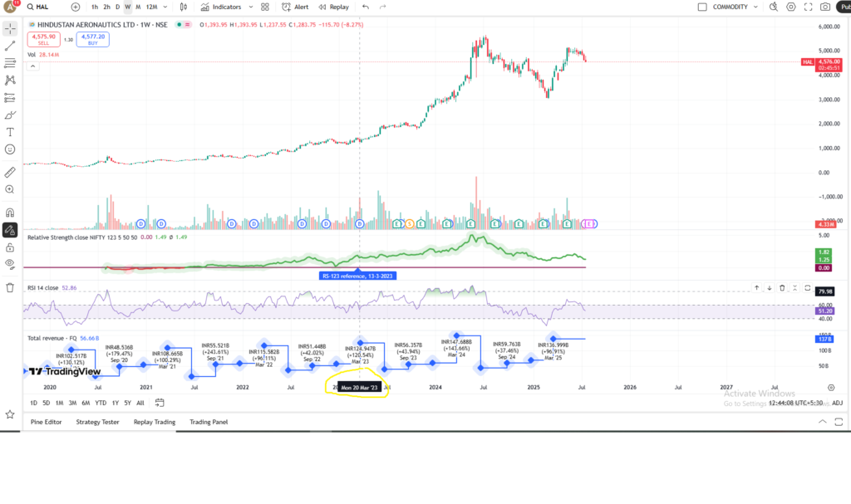Open quick search icon
Viewport: 851px width, 504px height.
point(774,7)
